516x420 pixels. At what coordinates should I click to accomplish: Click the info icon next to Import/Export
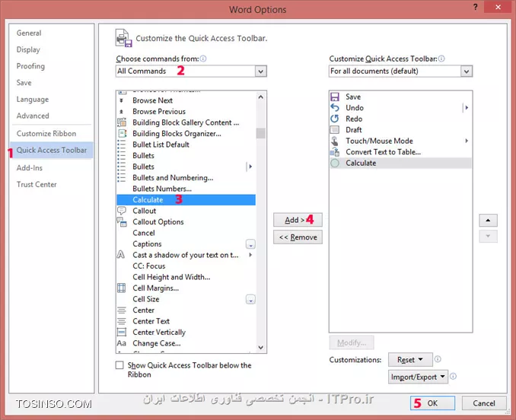tap(453, 377)
